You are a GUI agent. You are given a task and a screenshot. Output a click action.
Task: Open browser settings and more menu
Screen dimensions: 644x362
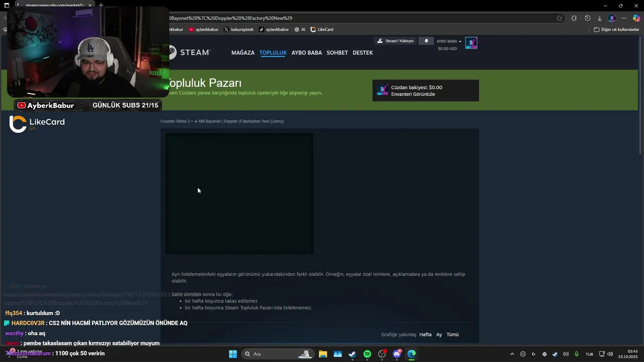624,18
